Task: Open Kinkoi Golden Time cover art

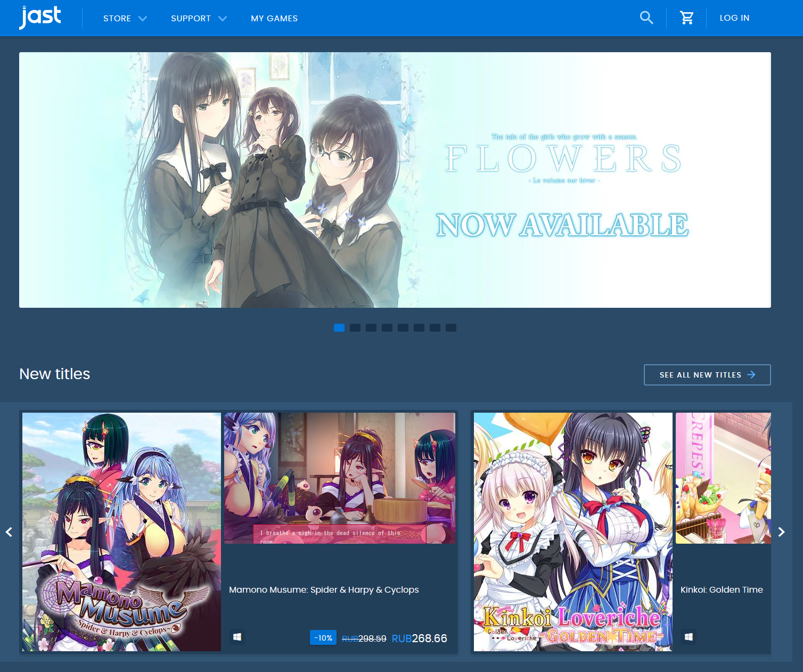Action: click(x=573, y=532)
